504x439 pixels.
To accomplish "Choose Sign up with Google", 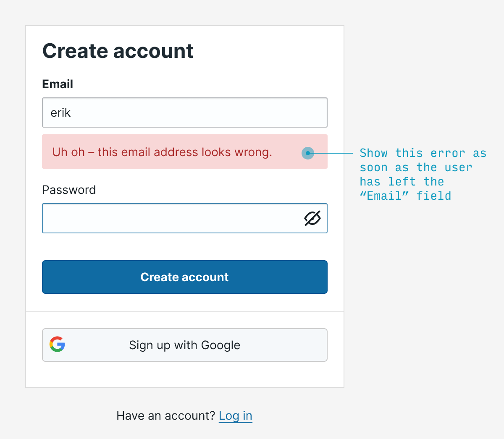I will tap(185, 345).
